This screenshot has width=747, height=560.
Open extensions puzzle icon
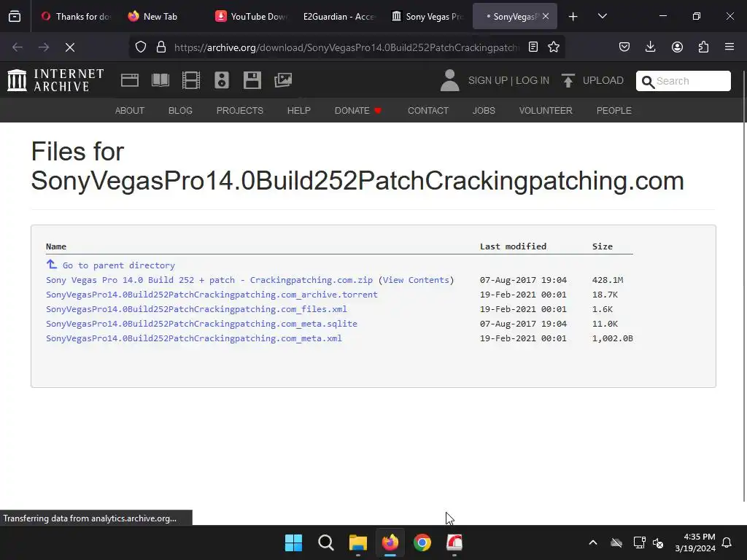tap(703, 47)
